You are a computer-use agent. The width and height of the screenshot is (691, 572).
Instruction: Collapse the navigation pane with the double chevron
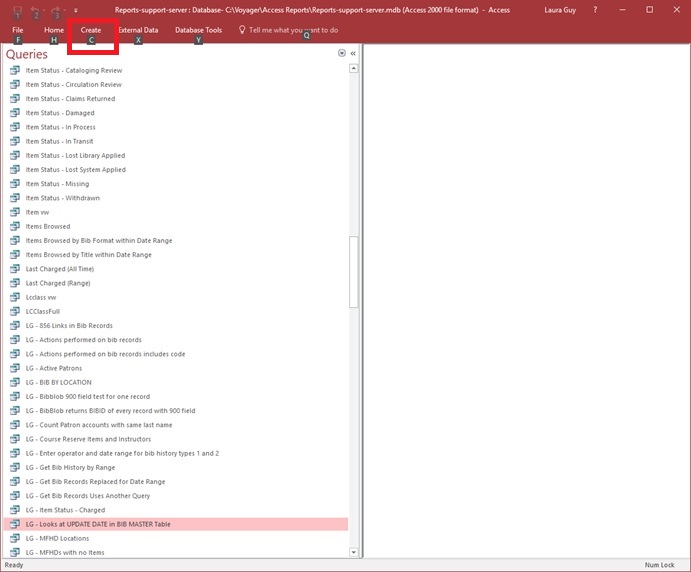tap(353, 54)
